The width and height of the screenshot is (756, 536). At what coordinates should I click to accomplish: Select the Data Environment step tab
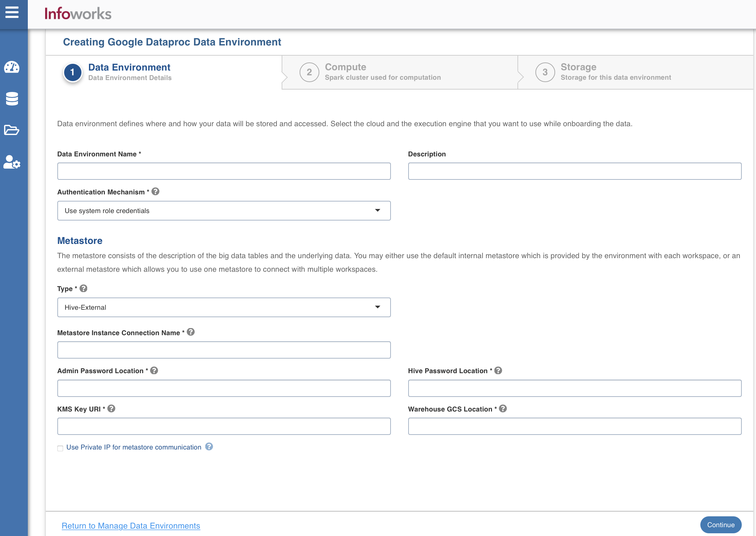pos(164,72)
